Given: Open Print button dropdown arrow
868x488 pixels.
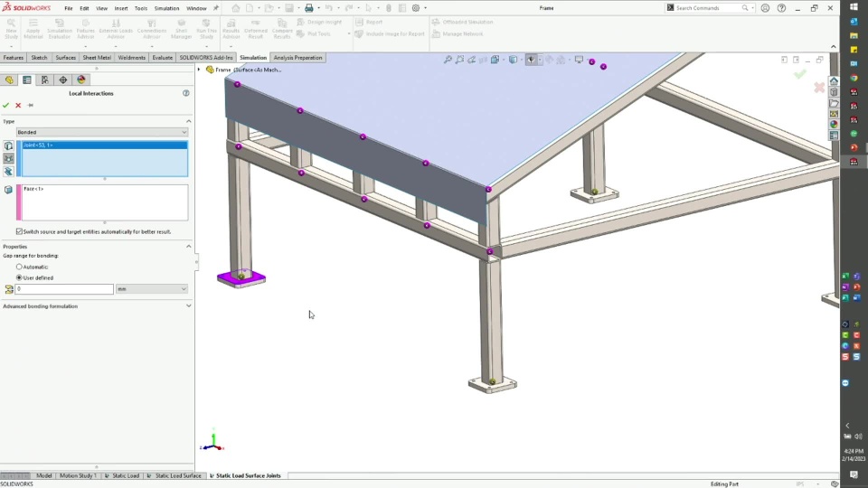Looking at the screenshot, I should coord(318,8).
